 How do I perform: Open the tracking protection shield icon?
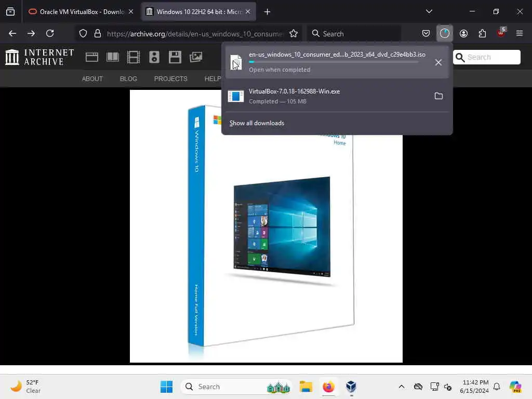tap(83, 34)
